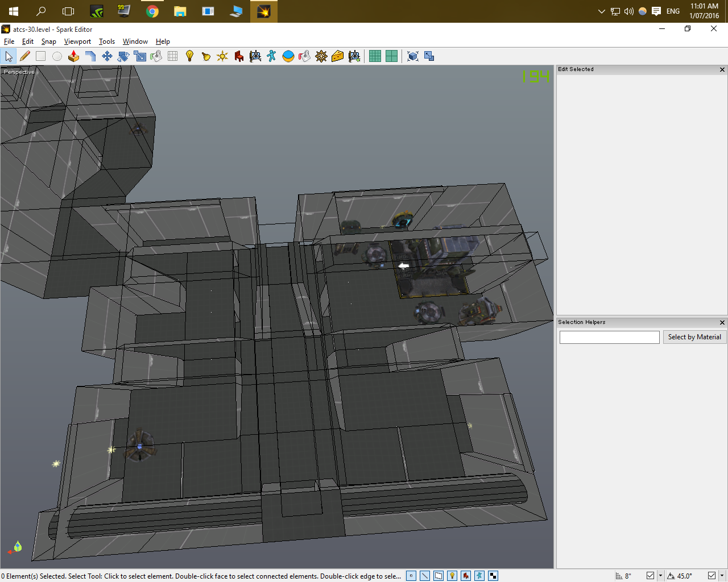Click the cheese wedge toolbar icon
This screenshot has height=582, width=728.
click(338, 56)
